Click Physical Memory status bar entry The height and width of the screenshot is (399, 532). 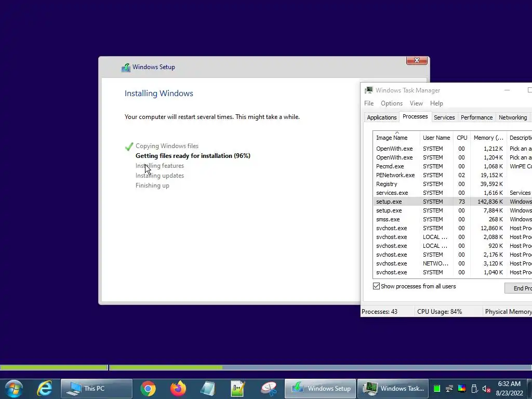click(x=508, y=312)
